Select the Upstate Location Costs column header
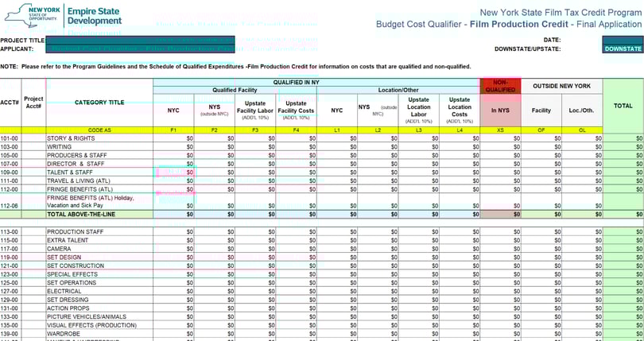The width and height of the screenshot is (644, 341). (x=460, y=110)
